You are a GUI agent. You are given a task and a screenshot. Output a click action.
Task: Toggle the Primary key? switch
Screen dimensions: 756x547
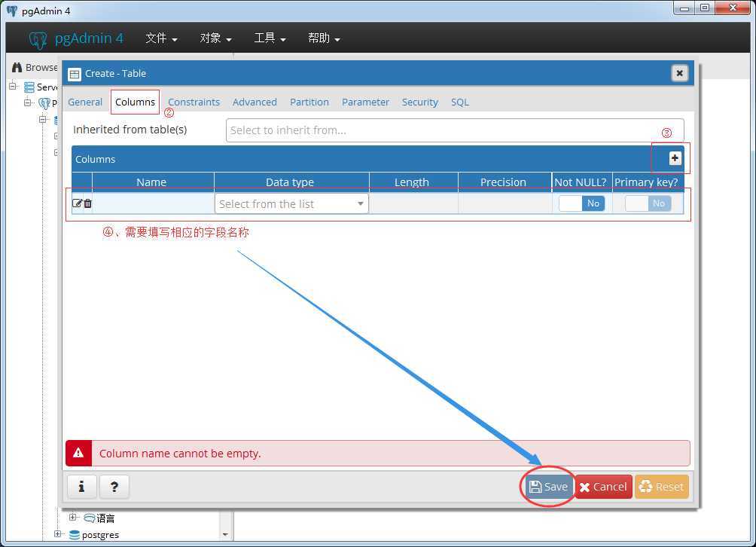[x=648, y=203]
